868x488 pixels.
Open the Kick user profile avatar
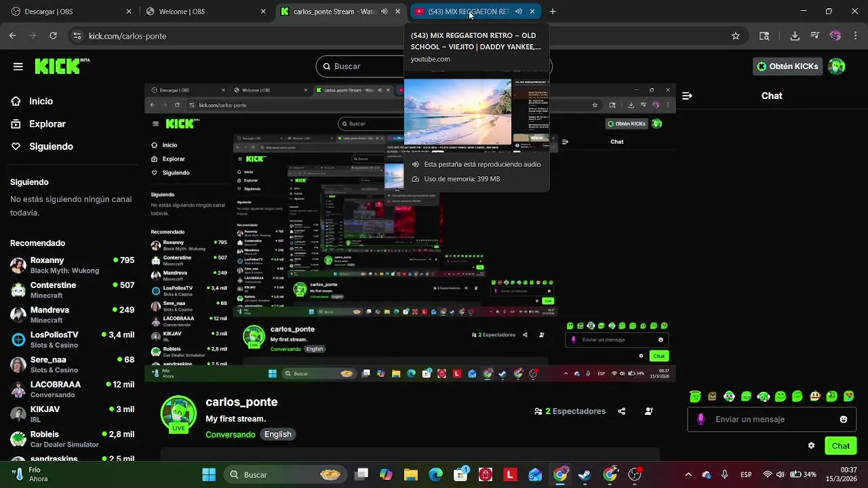(837, 66)
